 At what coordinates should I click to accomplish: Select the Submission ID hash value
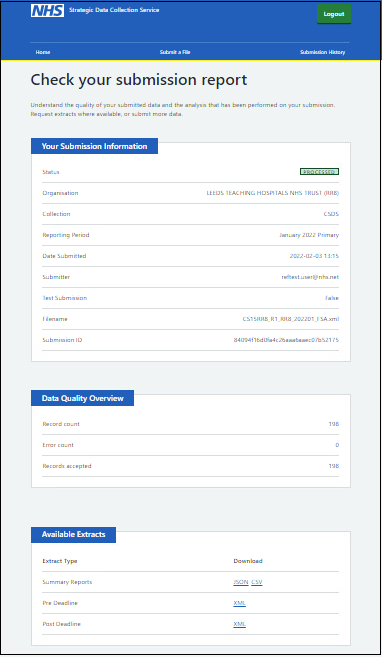pyautogui.click(x=286, y=340)
